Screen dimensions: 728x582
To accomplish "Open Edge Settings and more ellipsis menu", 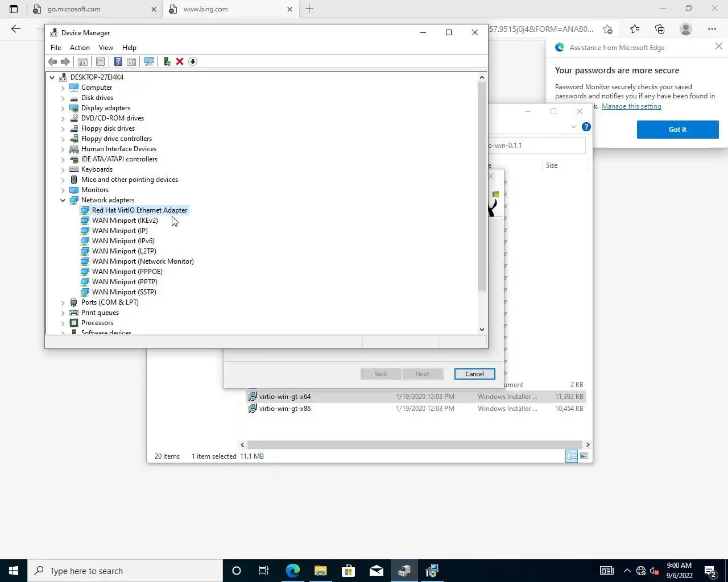I will [712, 29].
